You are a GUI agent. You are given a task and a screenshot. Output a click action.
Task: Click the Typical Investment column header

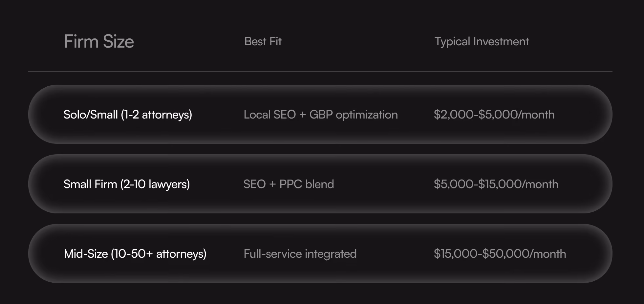click(x=482, y=42)
